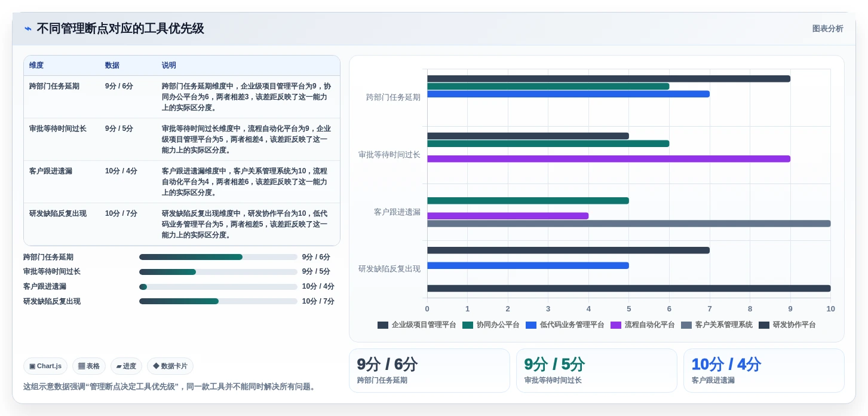Click the 研发缺陷反复出现 progress bar

click(x=218, y=301)
